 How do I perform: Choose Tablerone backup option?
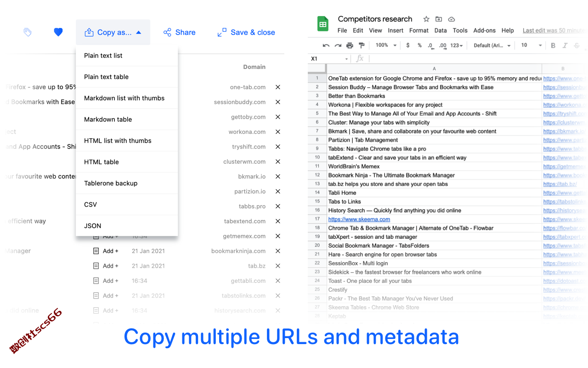coord(127,183)
